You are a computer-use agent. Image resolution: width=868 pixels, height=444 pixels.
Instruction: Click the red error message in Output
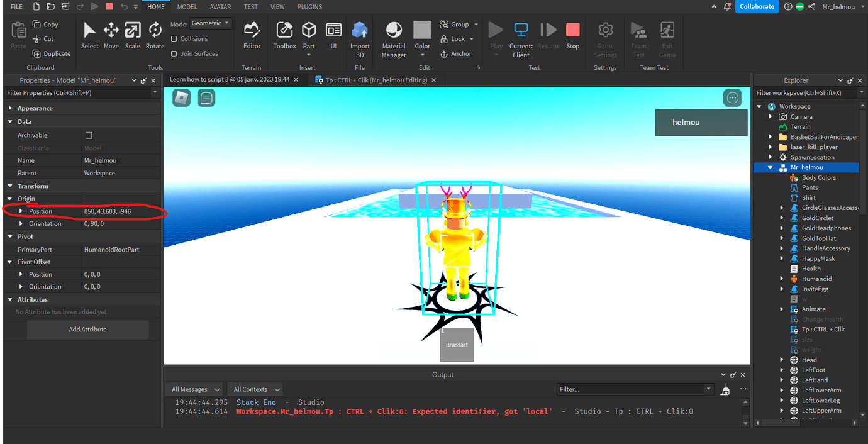click(x=394, y=411)
